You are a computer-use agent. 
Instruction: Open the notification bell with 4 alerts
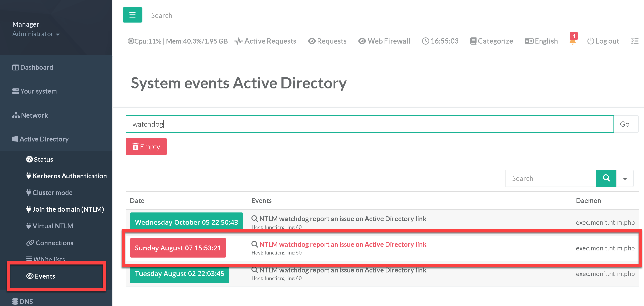573,40
